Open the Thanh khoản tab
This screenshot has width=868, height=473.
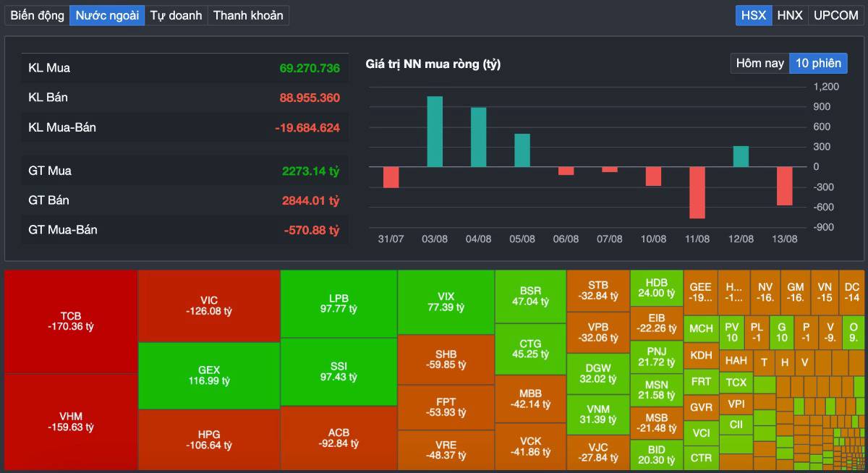(x=248, y=15)
